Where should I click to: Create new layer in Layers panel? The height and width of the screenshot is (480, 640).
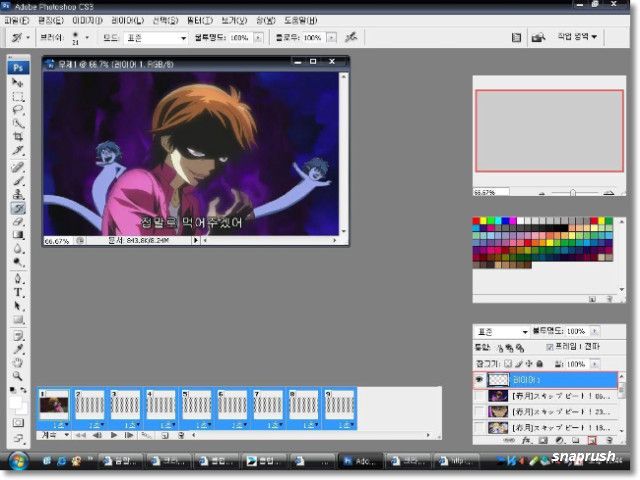click(592, 440)
